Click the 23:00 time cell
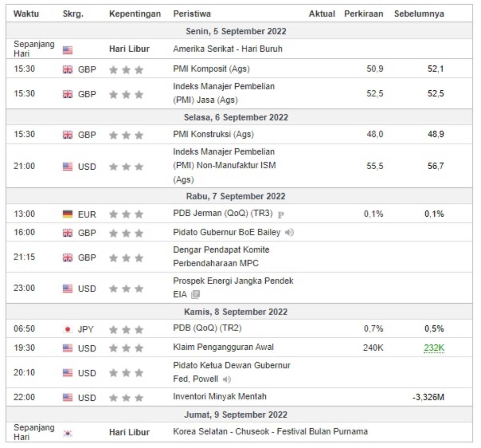Screen dimensions: 481x448 [24, 288]
